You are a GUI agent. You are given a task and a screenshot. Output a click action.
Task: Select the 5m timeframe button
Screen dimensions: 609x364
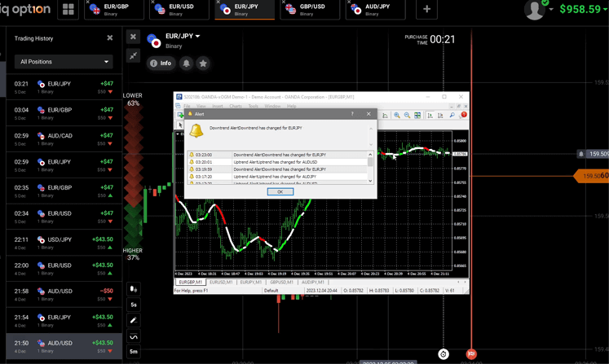[x=134, y=352]
